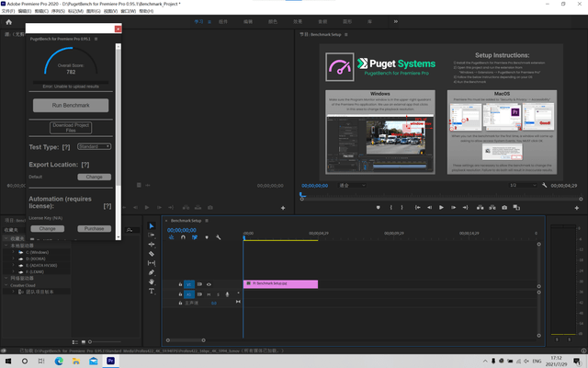Open the Edit menu (编辑)

click(x=25, y=11)
